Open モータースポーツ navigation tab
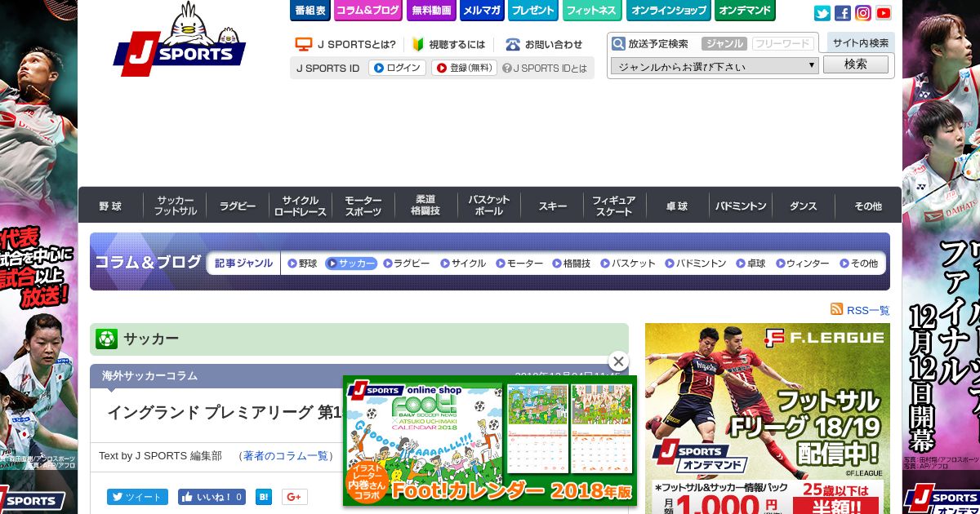Image resolution: width=980 pixels, height=514 pixels. (x=363, y=206)
